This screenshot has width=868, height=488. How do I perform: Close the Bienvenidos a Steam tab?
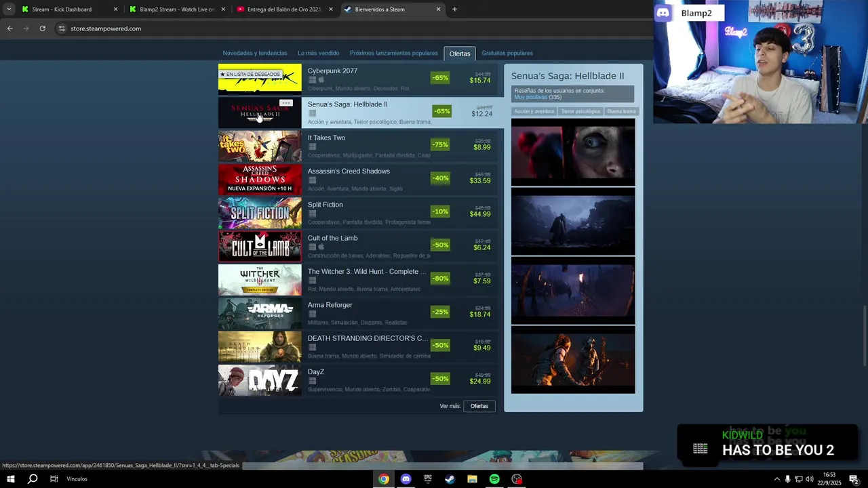coord(438,9)
